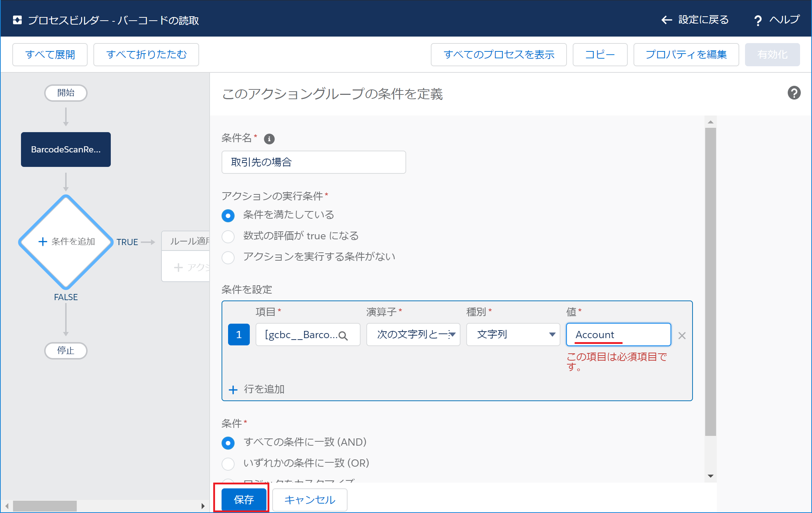This screenshot has width=812, height=513.
Task: Click the vertical scrollbar thumb in form panel
Action: [x=711, y=282]
